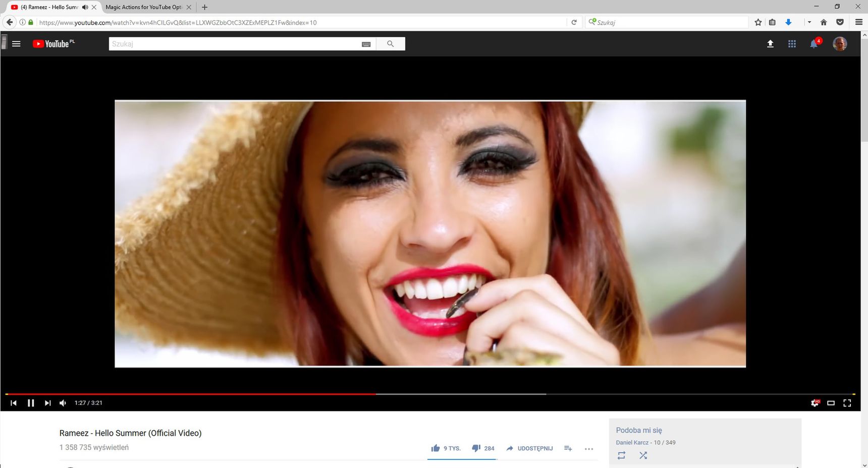Open the 'Podoba mi się' playlist link
Viewport: 868px width, 468px height.
click(639, 430)
